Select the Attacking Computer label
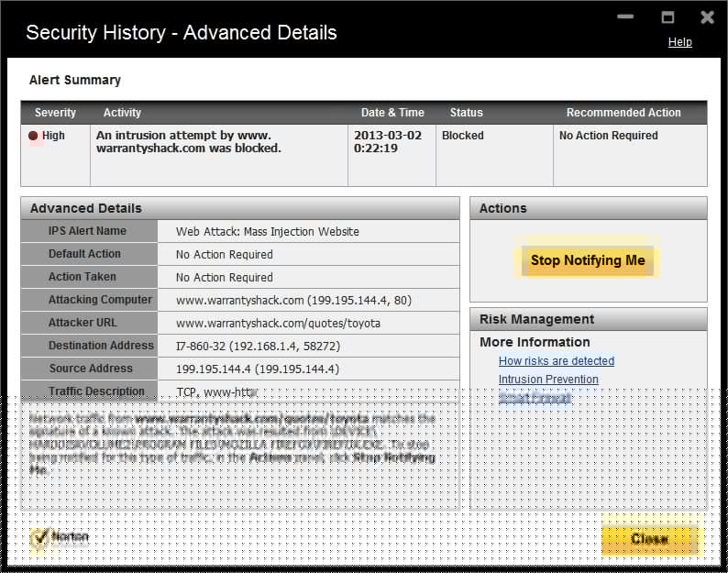Viewport: 728px width, 573px height. click(100, 300)
